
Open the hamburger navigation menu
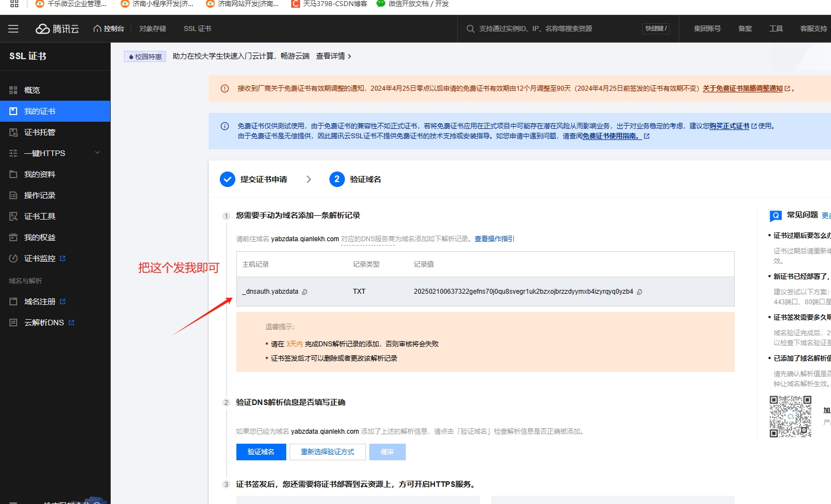13,29
